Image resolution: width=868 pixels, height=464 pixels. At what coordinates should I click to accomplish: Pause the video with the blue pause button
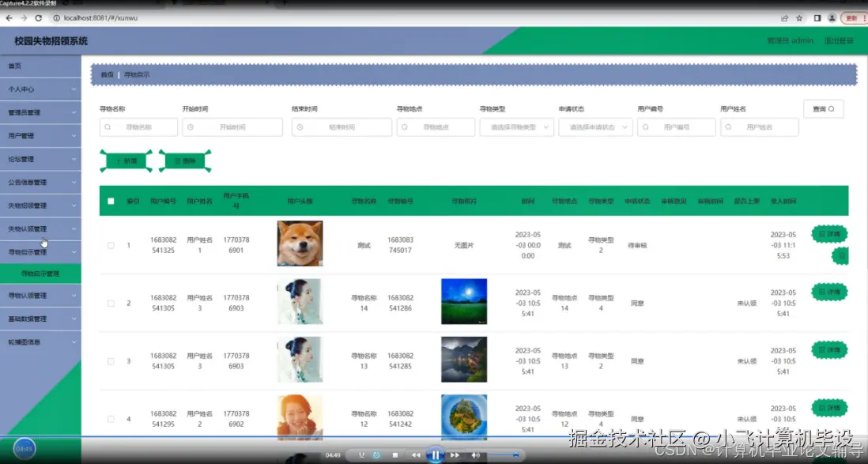(435, 455)
